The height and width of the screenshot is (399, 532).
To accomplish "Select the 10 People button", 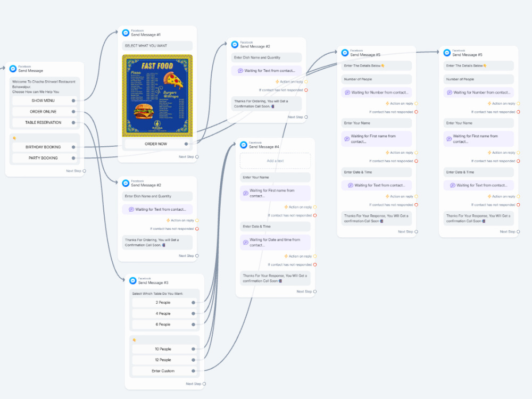I will click(164, 349).
